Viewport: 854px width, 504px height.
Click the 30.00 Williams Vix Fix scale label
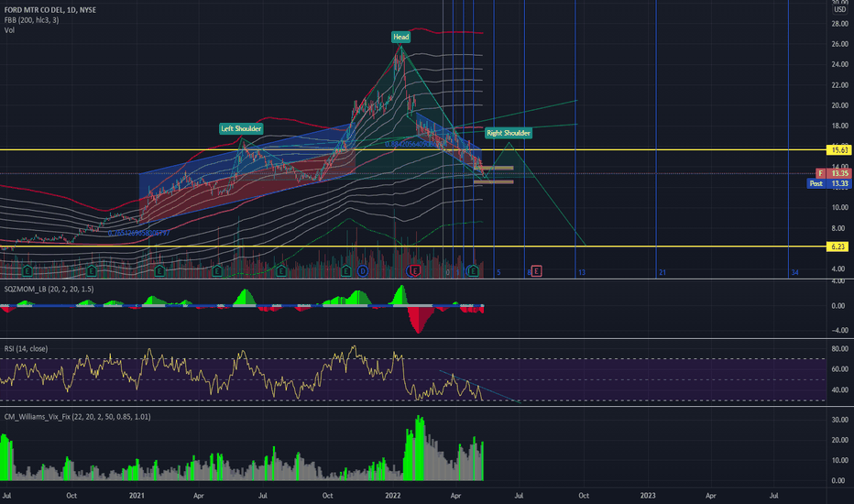click(x=840, y=420)
